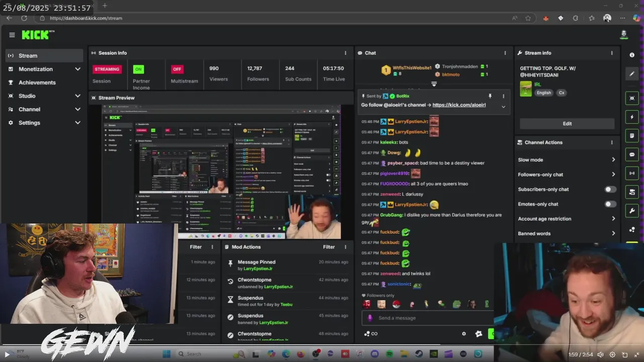Seek on the video progress bar
Screen dimensions: 644x362
[x=322, y=345]
